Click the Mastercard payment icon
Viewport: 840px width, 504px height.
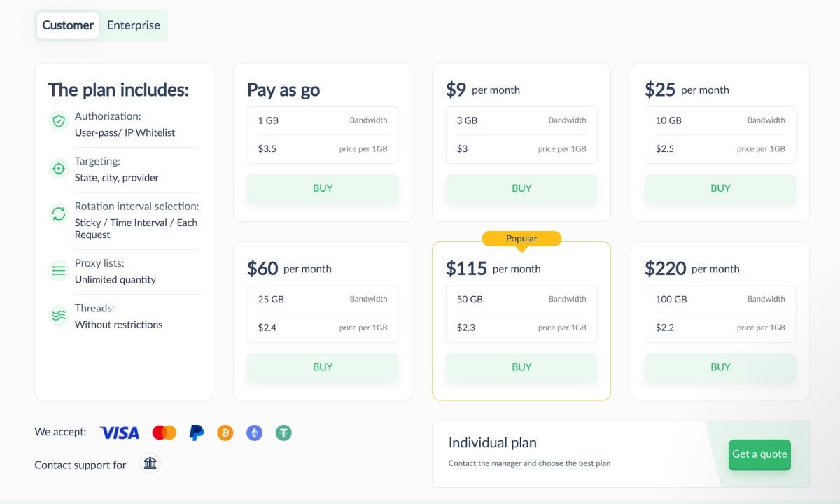pos(164,433)
